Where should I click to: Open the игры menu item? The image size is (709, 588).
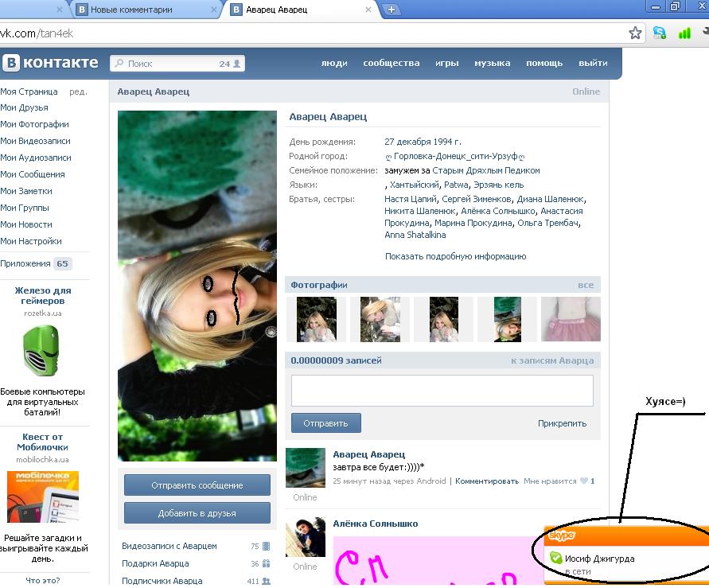pyautogui.click(x=446, y=64)
